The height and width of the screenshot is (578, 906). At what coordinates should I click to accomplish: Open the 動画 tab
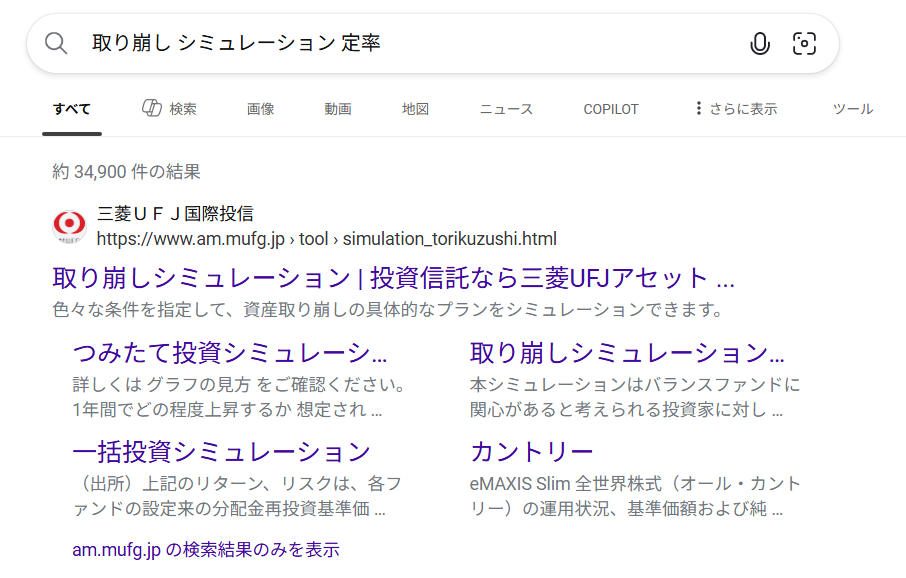coord(338,109)
